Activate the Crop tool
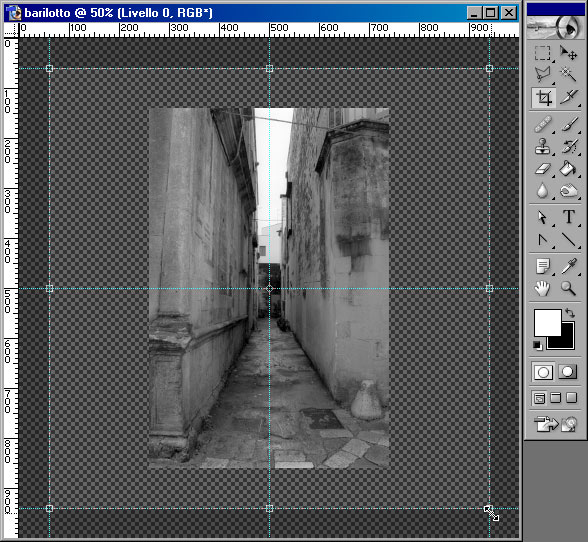The width and height of the screenshot is (588, 542). coord(543,98)
